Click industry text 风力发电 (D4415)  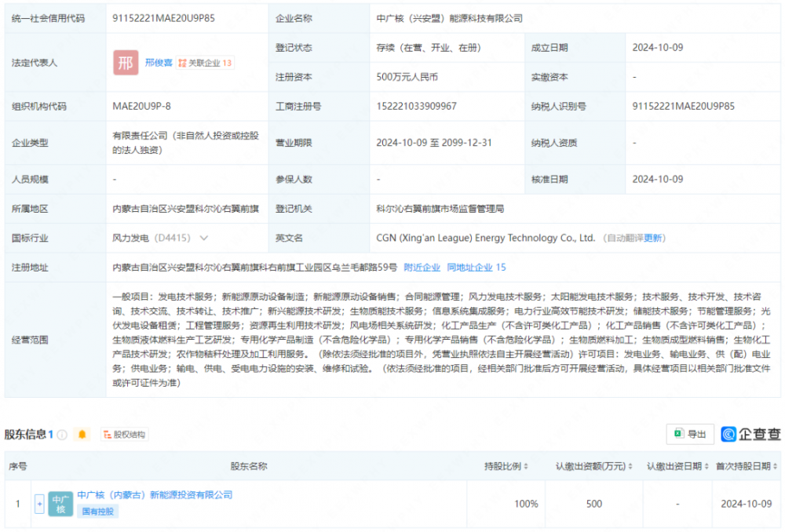point(152,238)
